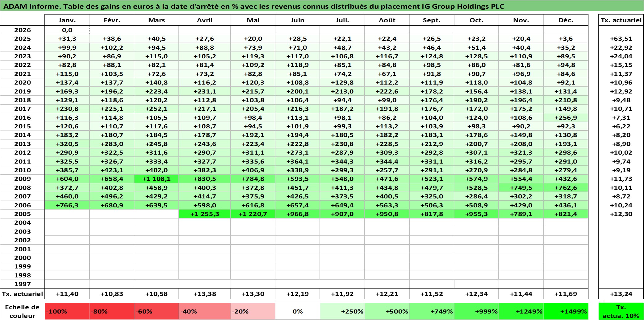
Task: Click the 0% white legend cell
Action: 298,311
